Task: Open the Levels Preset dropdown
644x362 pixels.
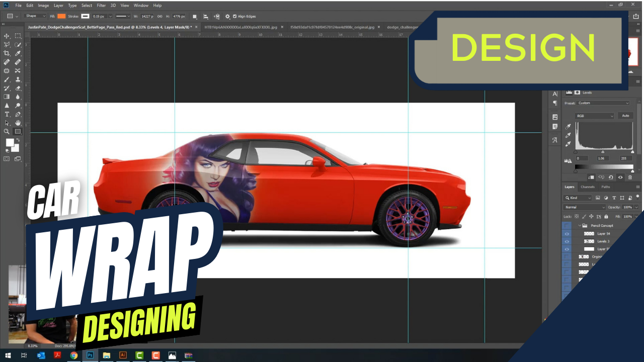Action: (x=603, y=103)
